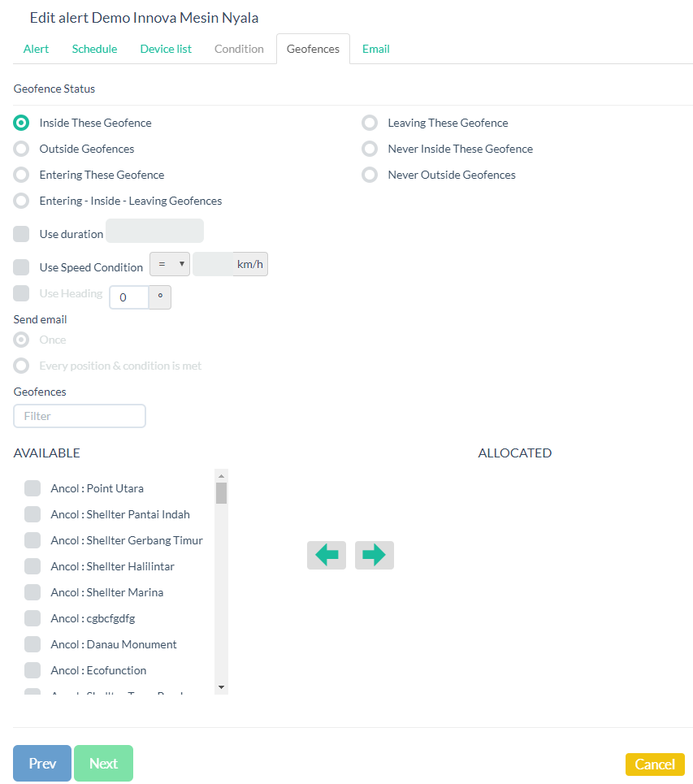Switch to the Schedule tab

(x=94, y=49)
